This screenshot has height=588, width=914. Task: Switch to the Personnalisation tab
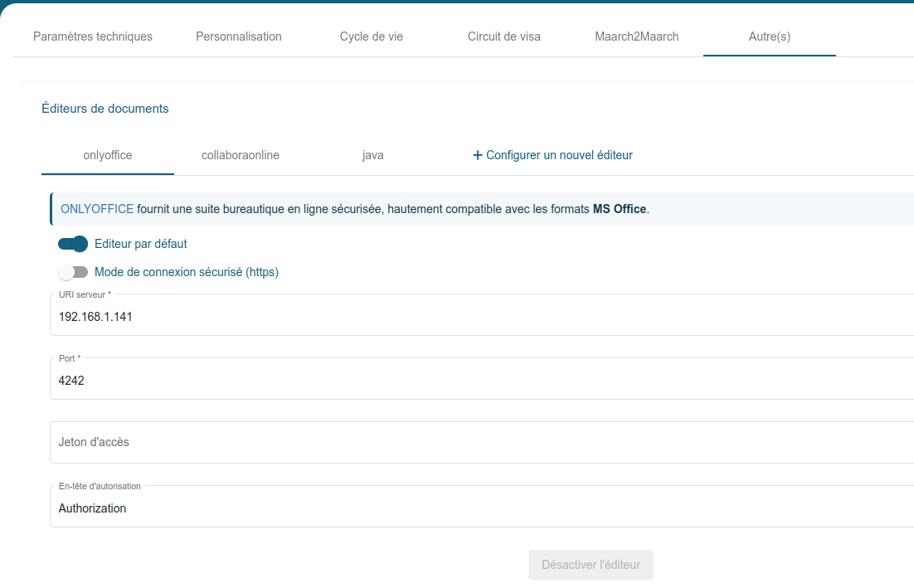click(x=239, y=36)
